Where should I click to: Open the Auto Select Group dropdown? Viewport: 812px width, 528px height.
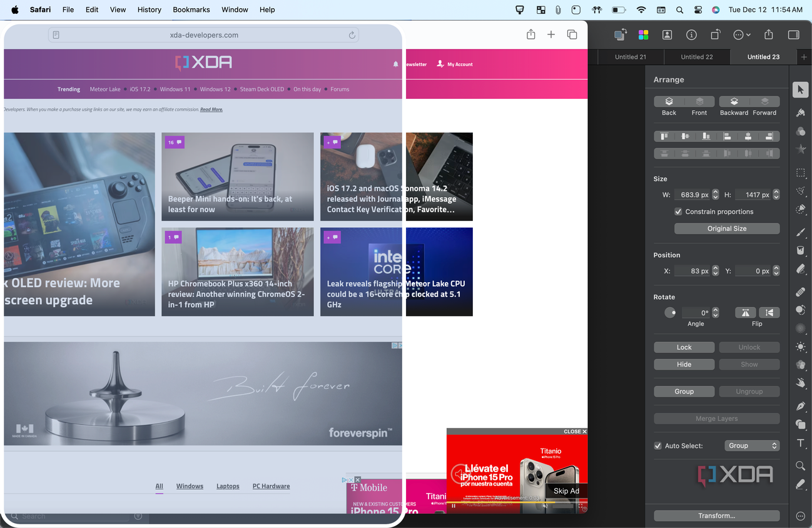pyautogui.click(x=752, y=445)
